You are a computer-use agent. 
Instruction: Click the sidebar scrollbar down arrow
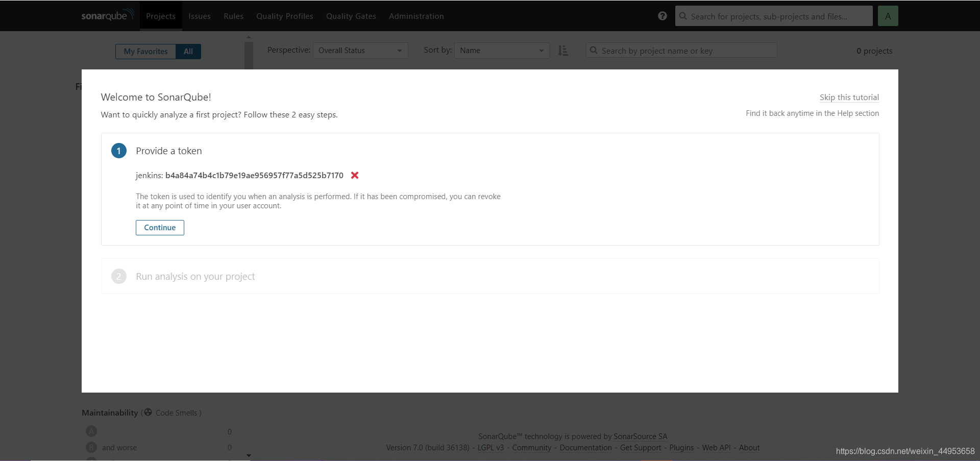tap(249, 455)
